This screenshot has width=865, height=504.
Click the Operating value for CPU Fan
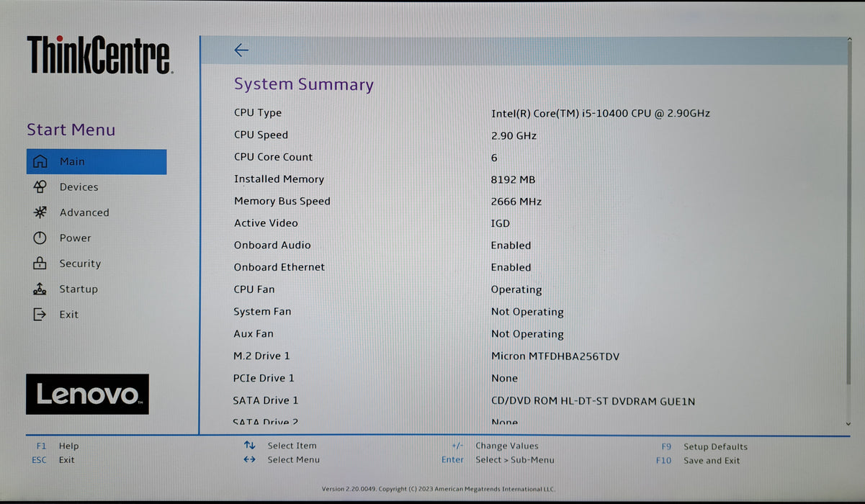(516, 290)
